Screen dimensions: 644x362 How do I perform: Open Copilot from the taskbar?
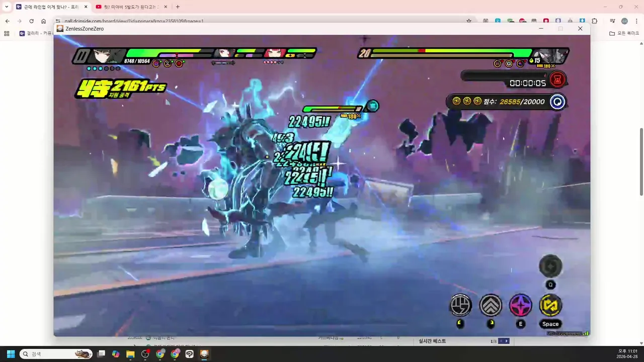(116, 354)
